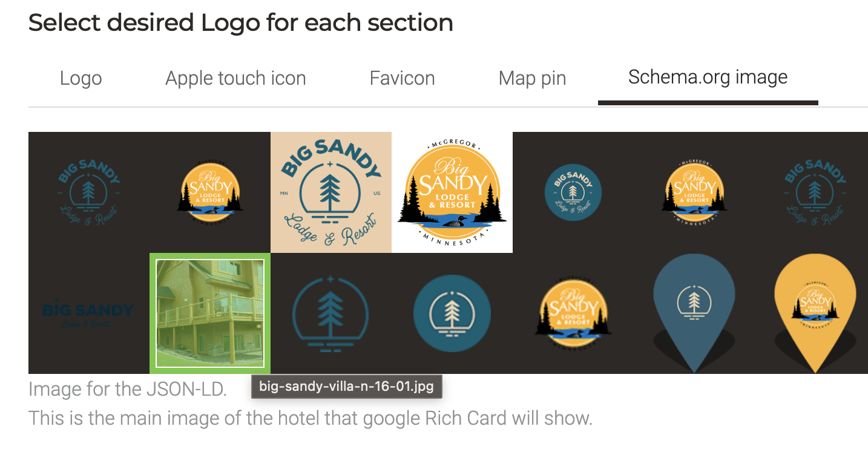Select yellow logo left of blue map pin
Image resolution: width=868 pixels, height=455 pixels.
pos(573,313)
